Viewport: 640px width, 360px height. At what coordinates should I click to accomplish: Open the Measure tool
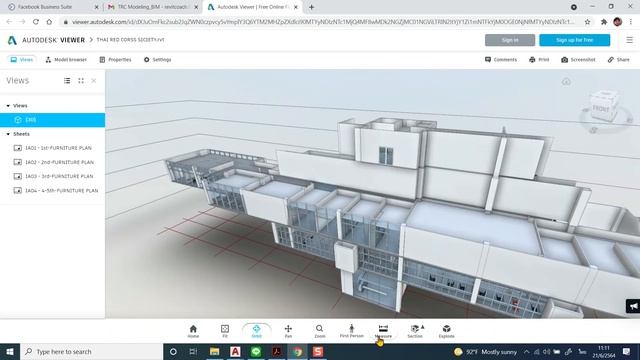[383, 331]
